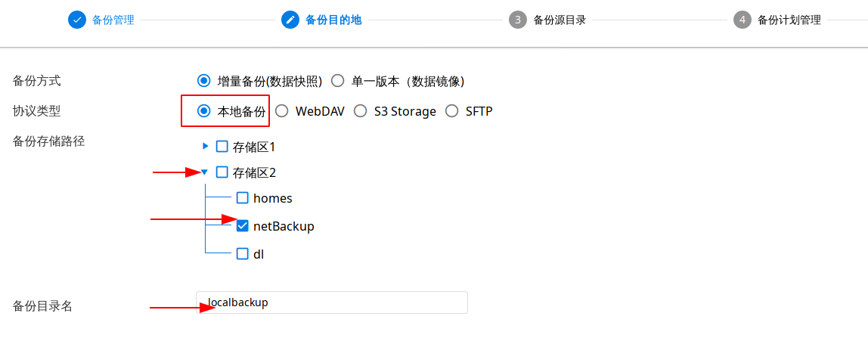Tick the homes folder checkbox
The image size is (868, 341).
[243, 198]
